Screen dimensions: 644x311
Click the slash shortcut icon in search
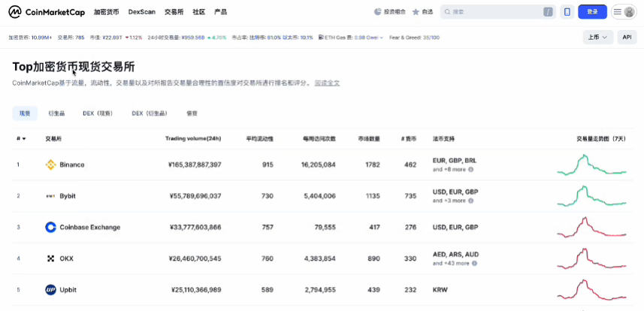548,12
